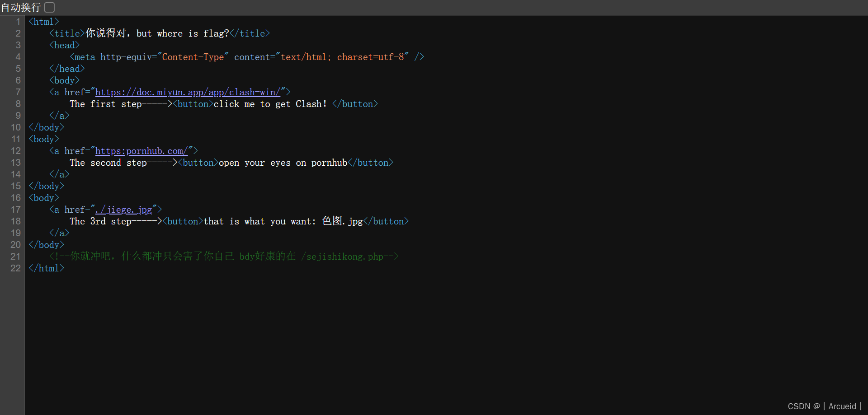868x415 pixels.
Task: Open the doc.miyun.app clash-win link
Action: (x=188, y=92)
